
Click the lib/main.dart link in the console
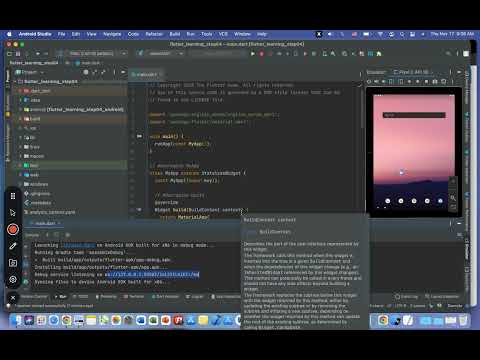[x=79, y=245]
